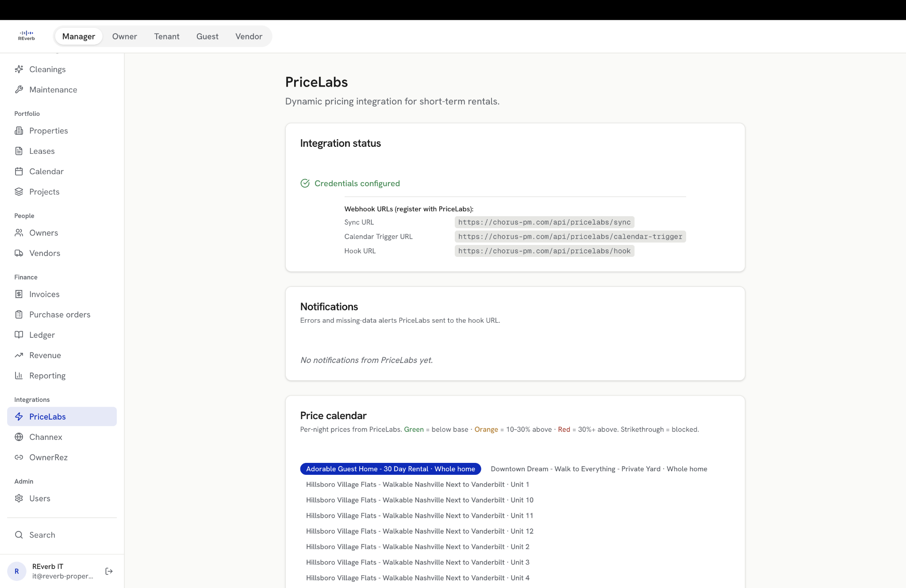
Task: Click the Users gear icon
Action: click(x=19, y=499)
